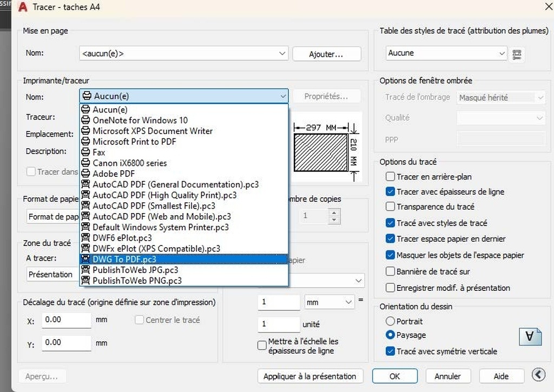The width and height of the screenshot is (554, 392).
Task: Open help with the Aide button
Action: point(501,376)
